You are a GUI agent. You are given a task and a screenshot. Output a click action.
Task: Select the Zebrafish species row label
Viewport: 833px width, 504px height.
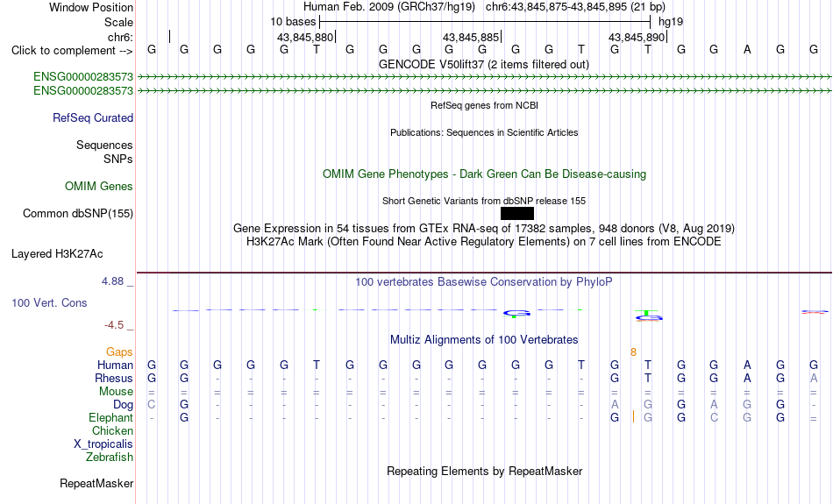(x=110, y=458)
